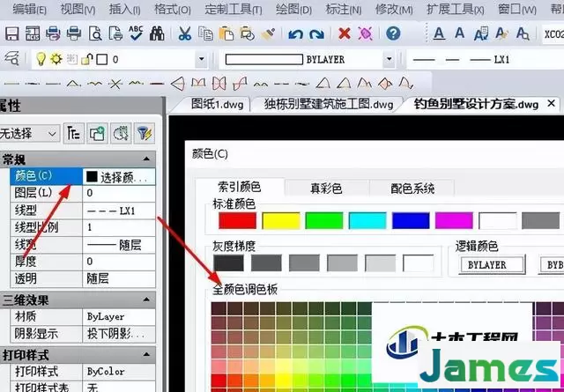This screenshot has height=392, width=564.
Task: Toggle layer 0 on/off light bulb
Action: tap(41, 59)
